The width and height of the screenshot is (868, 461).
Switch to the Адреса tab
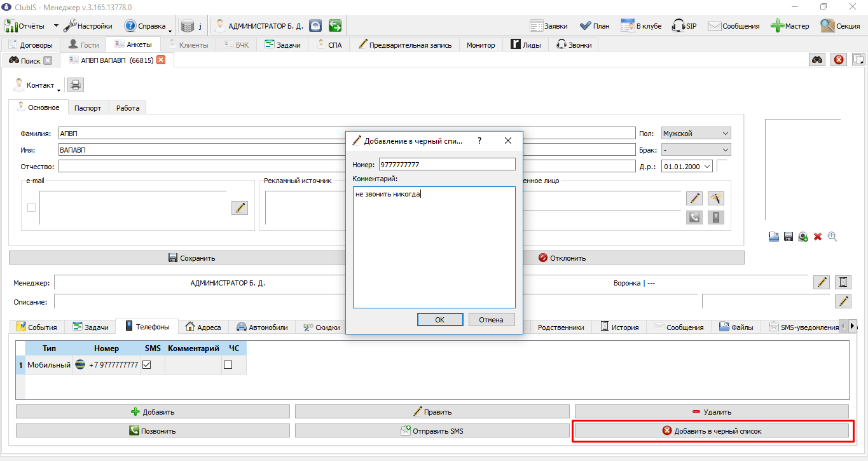pyautogui.click(x=203, y=327)
